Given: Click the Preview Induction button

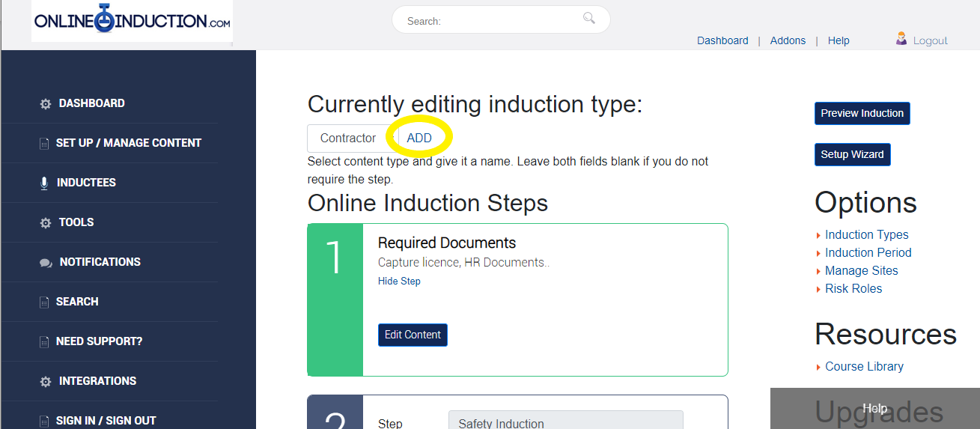Looking at the screenshot, I should pos(862,113).
